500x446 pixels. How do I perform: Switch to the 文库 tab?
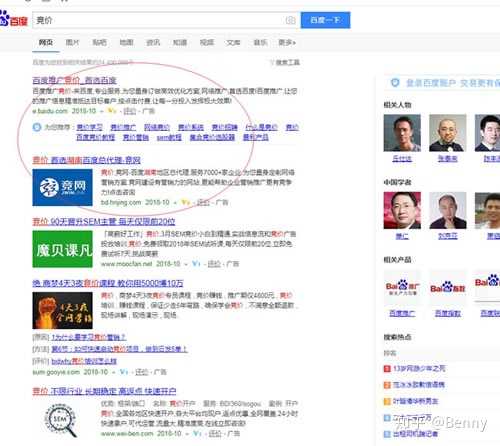(233, 42)
